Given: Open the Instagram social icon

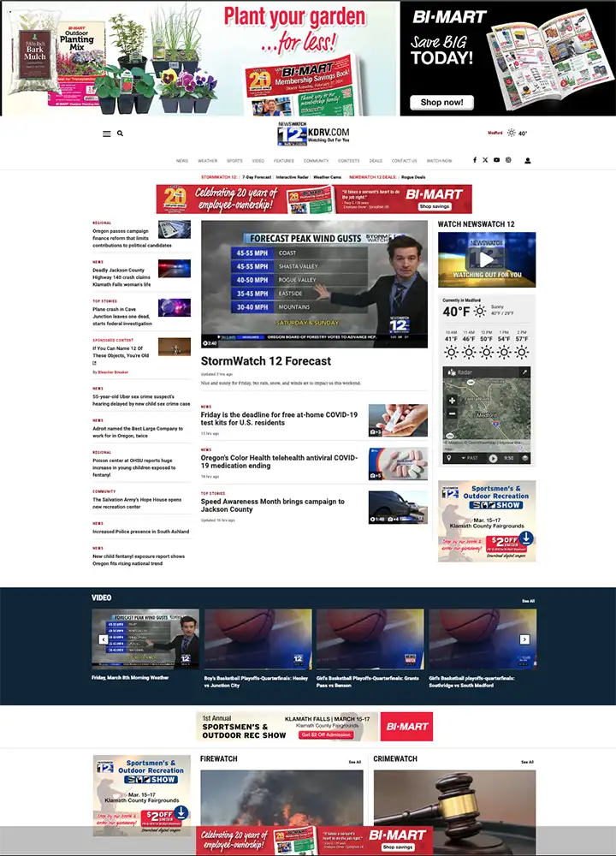Looking at the screenshot, I should coord(508,160).
